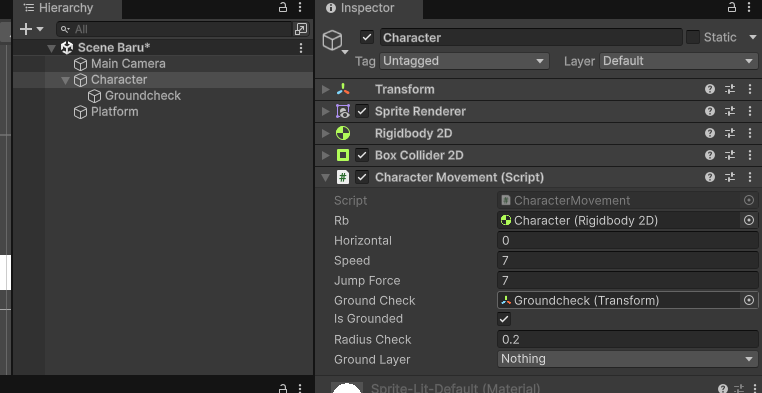
Task: Open object picker for Ground Check field
Action: [749, 300]
